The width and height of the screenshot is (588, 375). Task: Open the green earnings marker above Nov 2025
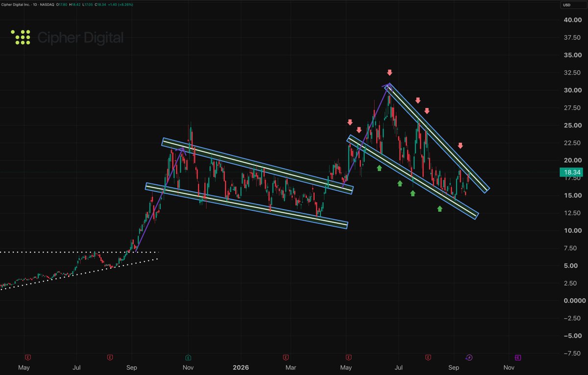tap(189, 358)
